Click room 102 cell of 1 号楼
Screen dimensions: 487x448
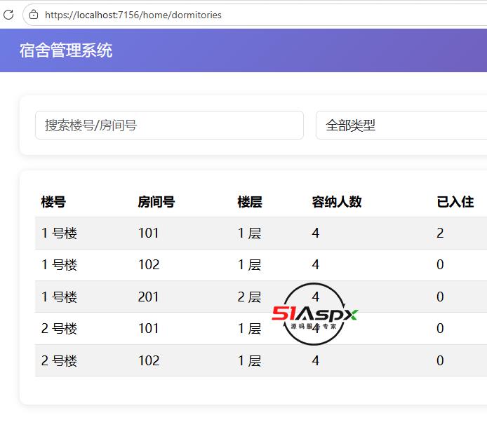(x=149, y=264)
